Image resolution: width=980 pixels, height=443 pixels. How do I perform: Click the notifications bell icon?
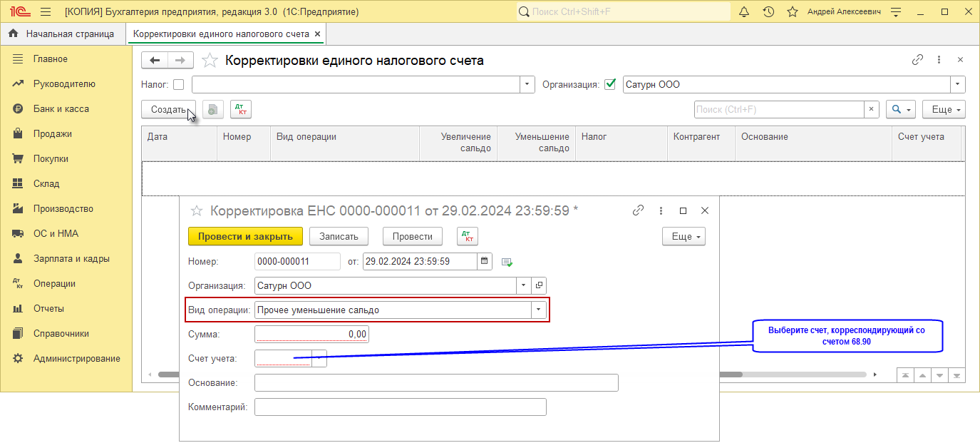(x=744, y=12)
